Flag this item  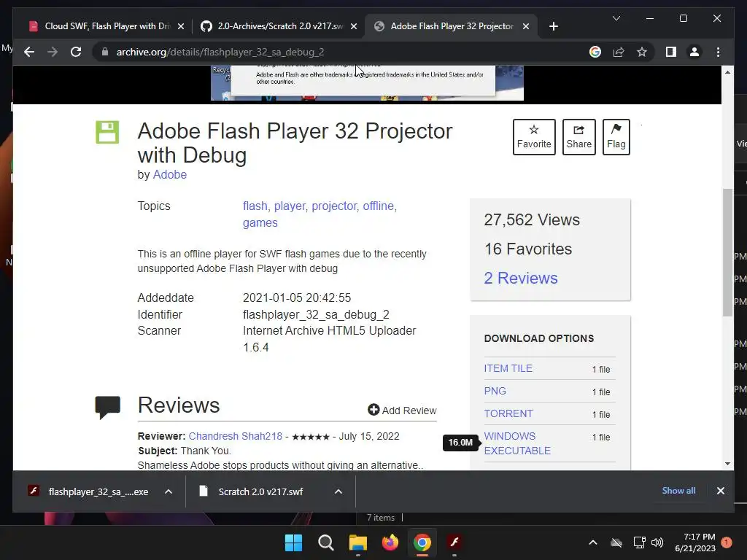tap(616, 137)
